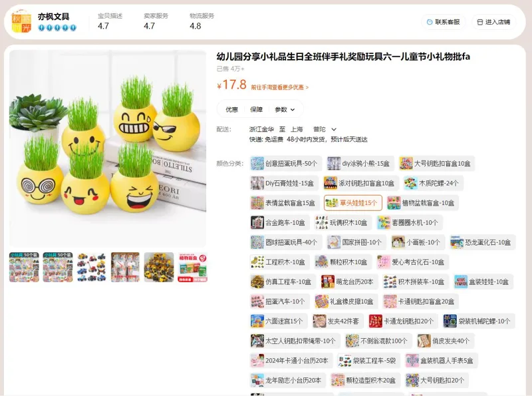Viewport: 532px width, 396px height.
Task: Enter the store with 进入店铺
Action: (x=493, y=22)
